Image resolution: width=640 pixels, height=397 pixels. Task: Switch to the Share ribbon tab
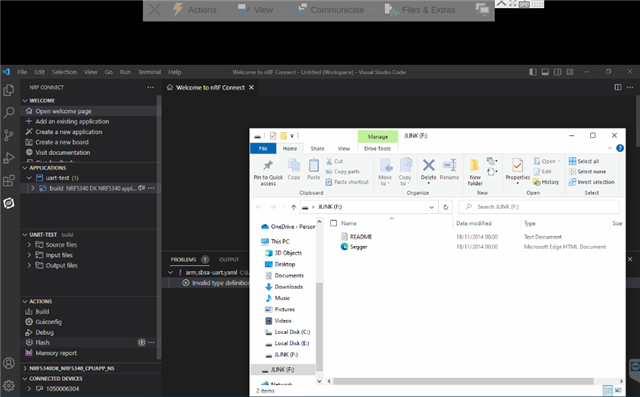tap(317, 149)
